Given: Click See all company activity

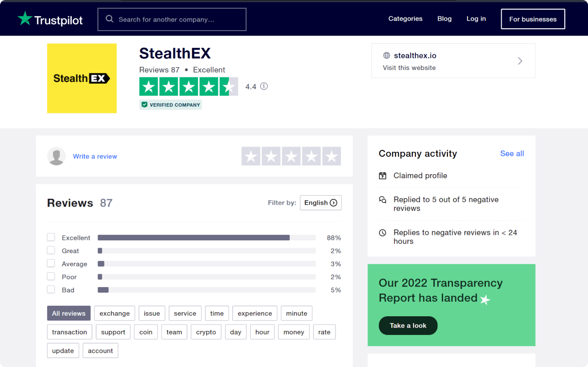Looking at the screenshot, I should (x=512, y=154).
